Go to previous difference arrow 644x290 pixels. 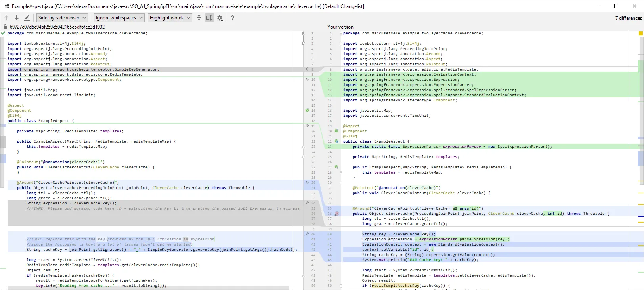[6, 18]
